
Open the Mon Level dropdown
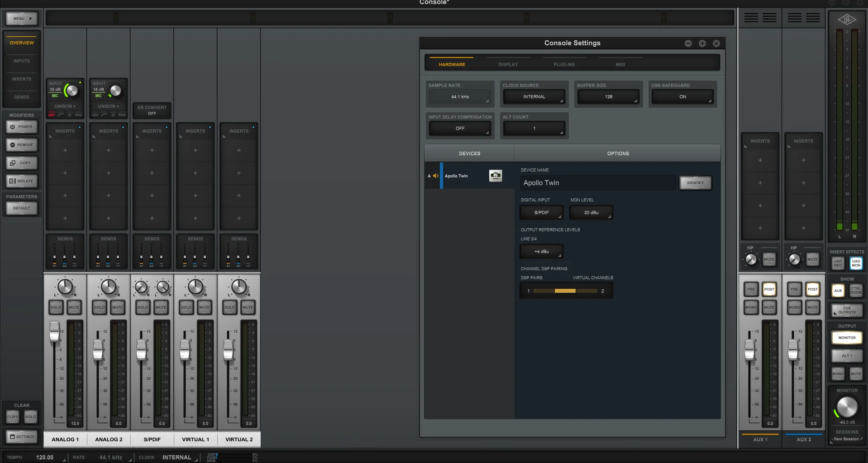point(591,212)
